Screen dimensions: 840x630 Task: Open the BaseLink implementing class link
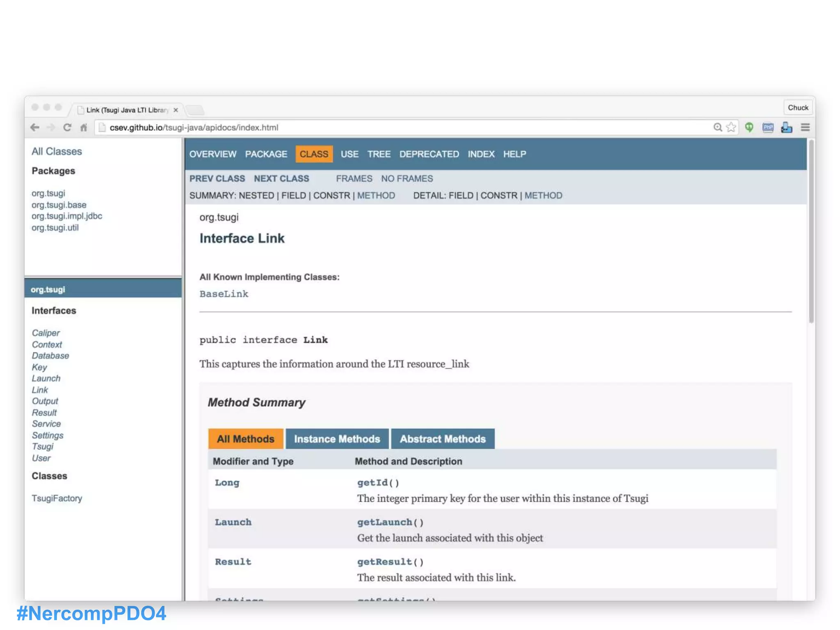click(224, 294)
